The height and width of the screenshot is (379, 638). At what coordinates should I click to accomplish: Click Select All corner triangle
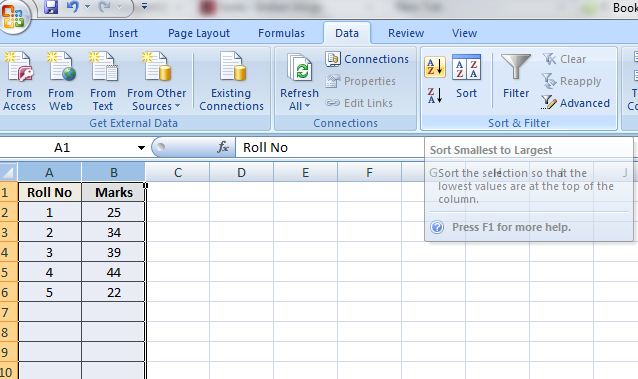9,172
